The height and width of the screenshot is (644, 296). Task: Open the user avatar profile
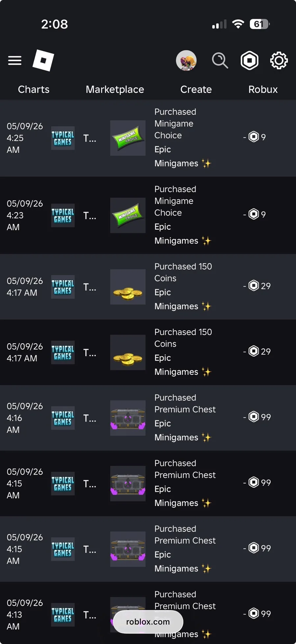(x=186, y=61)
